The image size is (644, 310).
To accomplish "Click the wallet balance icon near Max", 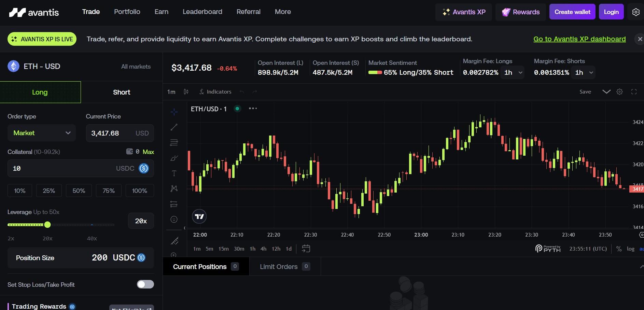I will click(x=130, y=152).
